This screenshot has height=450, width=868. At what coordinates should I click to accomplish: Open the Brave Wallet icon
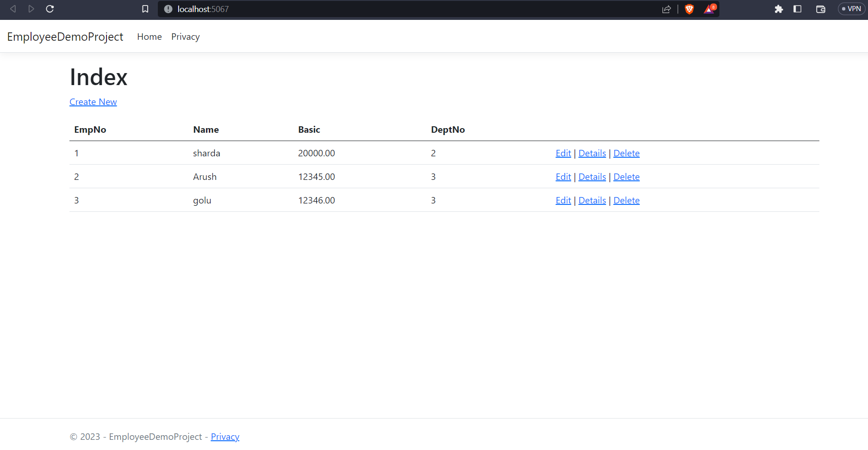[x=820, y=9]
